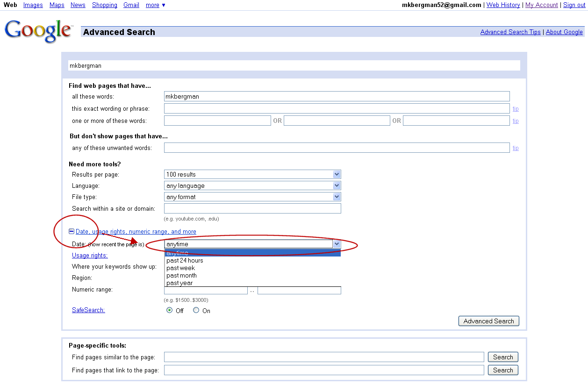This screenshot has width=588, height=385.
Task: Select 'past year' date option
Action: pos(252,283)
